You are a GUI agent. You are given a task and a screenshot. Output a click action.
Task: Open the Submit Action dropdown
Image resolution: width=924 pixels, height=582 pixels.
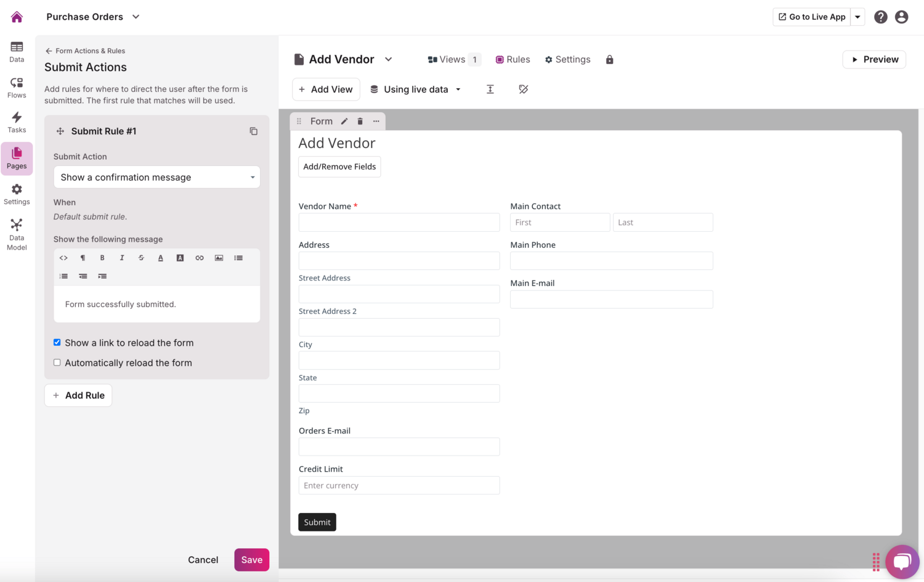157,177
